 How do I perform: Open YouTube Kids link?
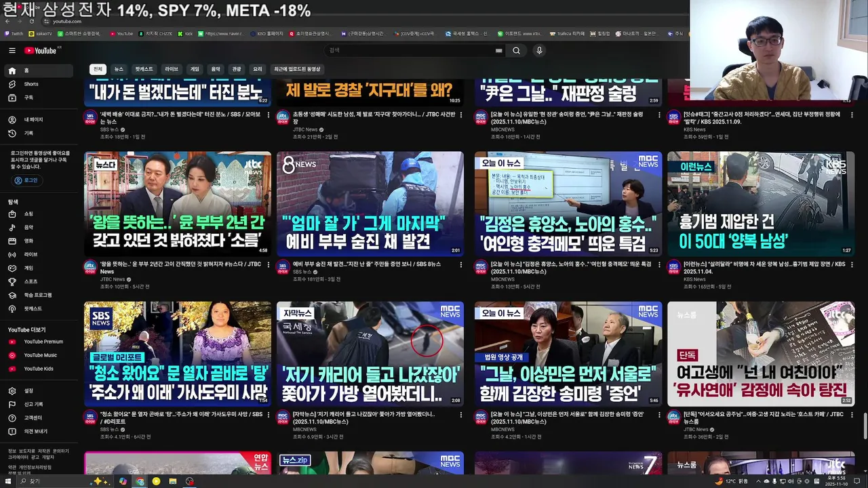[x=37, y=369]
